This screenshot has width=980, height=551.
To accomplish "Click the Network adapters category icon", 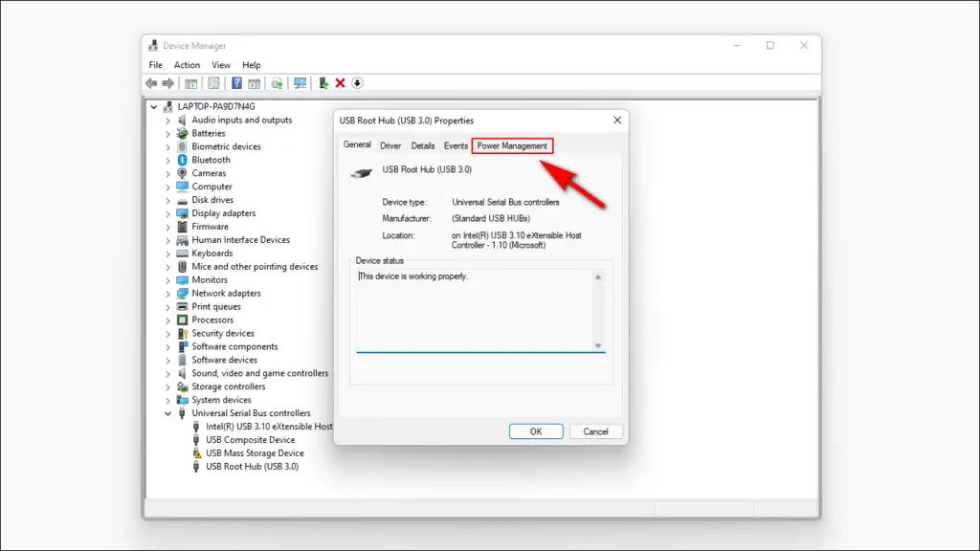I will pyautogui.click(x=182, y=293).
